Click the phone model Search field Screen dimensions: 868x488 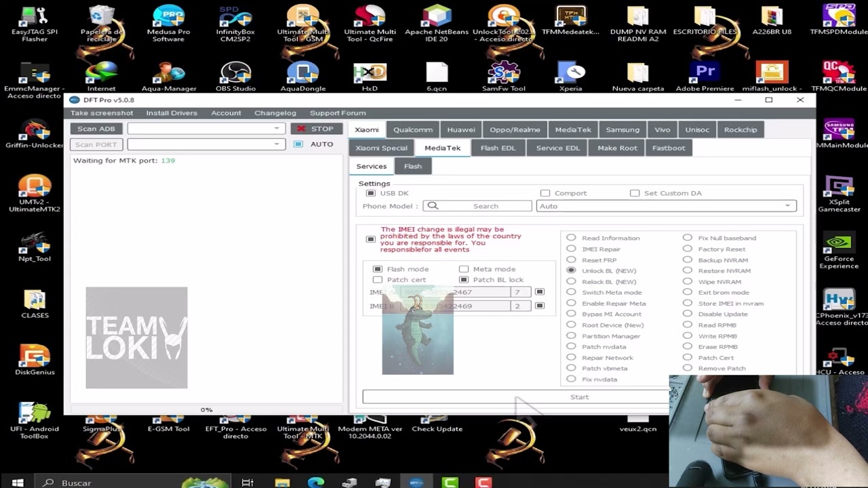click(x=477, y=206)
